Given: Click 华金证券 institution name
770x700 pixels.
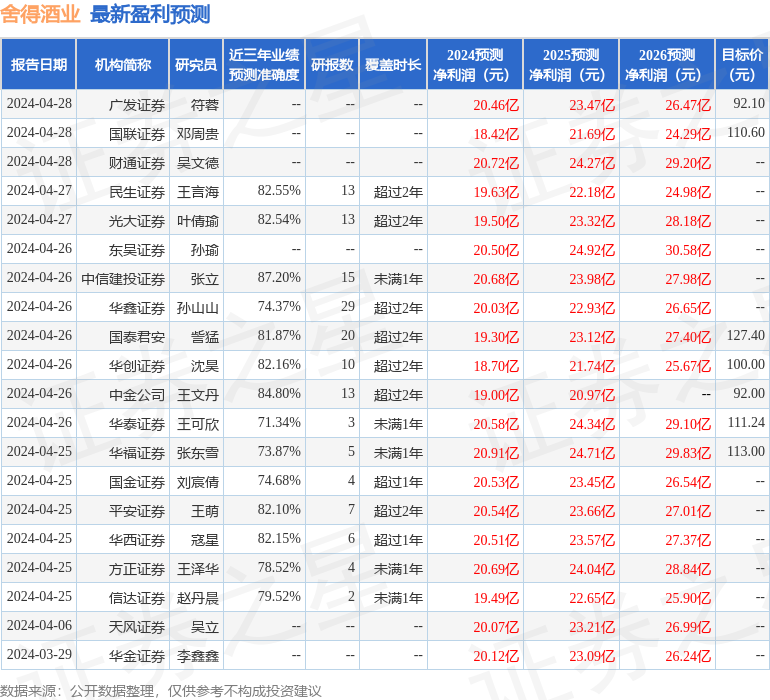Looking at the screenshot, I should click(x=137, y=656).
